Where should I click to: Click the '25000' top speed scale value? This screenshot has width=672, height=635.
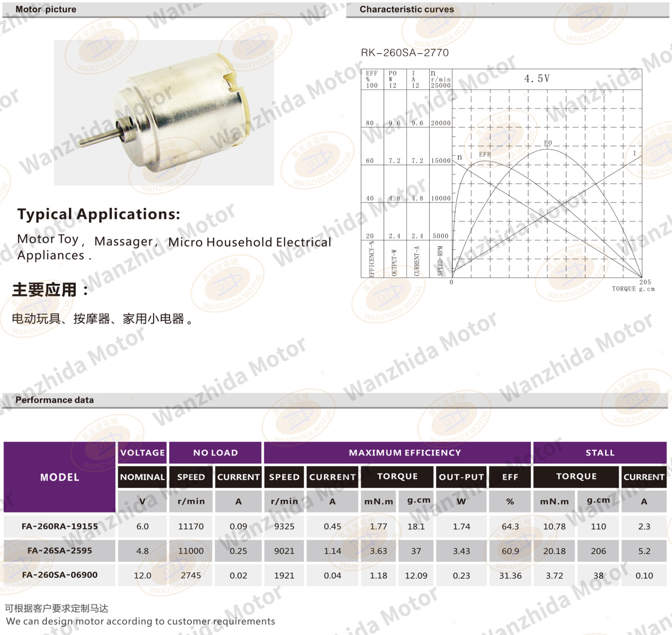[441, 86]
